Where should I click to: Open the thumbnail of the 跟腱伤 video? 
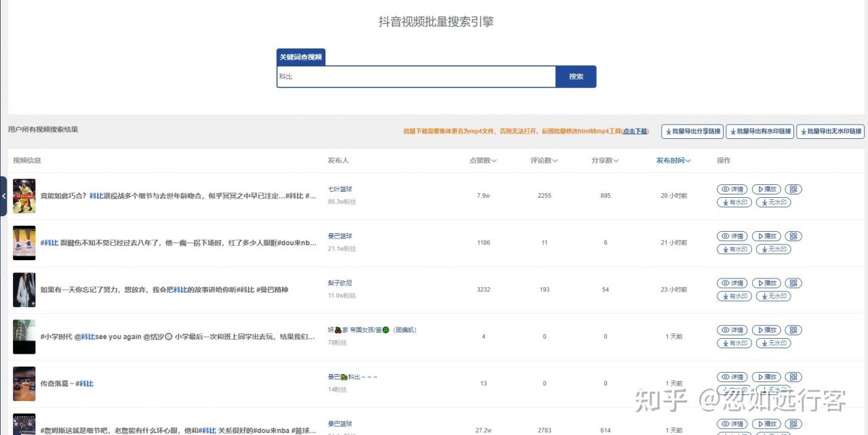tap(24, 243)
